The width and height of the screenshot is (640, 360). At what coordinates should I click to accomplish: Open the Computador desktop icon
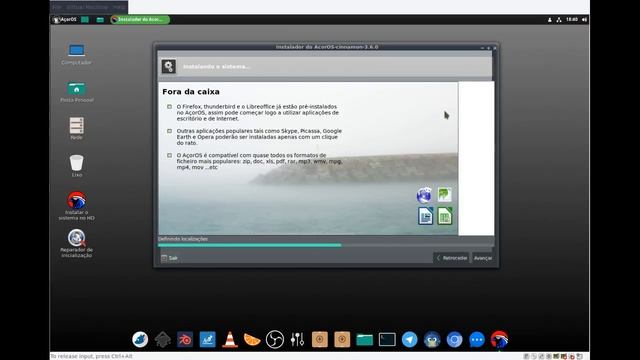point(76,55)
